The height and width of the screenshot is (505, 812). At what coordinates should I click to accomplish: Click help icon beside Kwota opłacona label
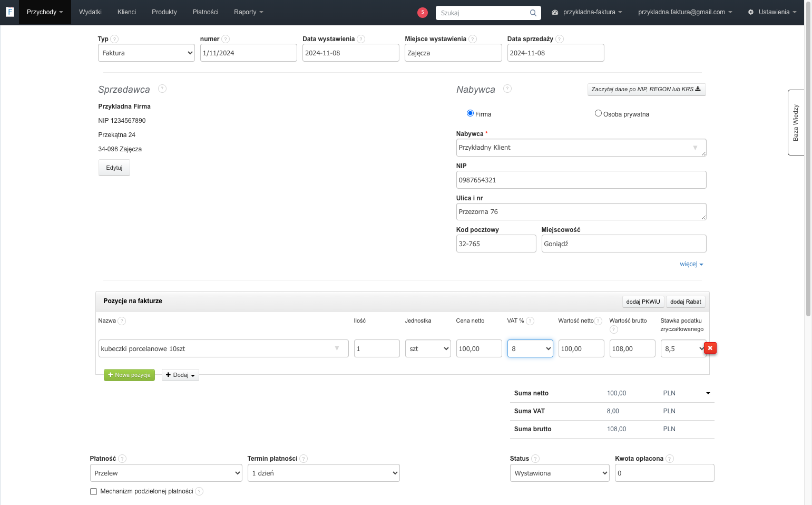pyautogui.click(x=670, y=459)
